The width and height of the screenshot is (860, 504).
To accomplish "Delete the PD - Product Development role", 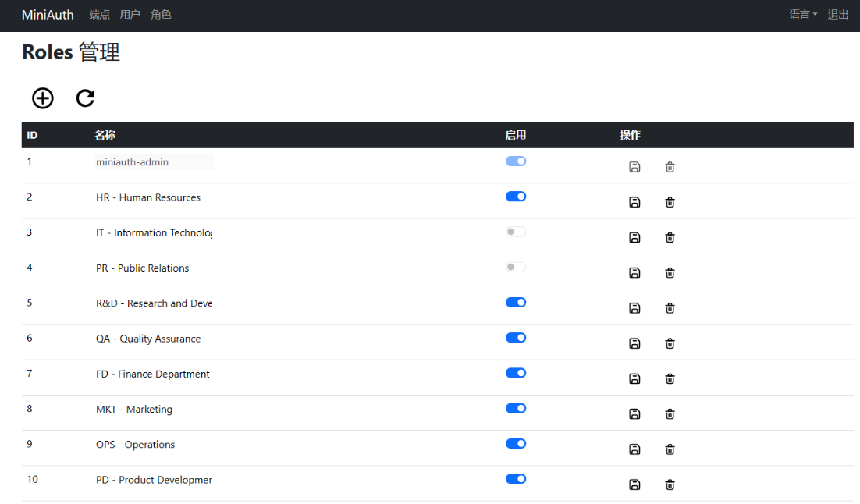I will click(670, 484).
